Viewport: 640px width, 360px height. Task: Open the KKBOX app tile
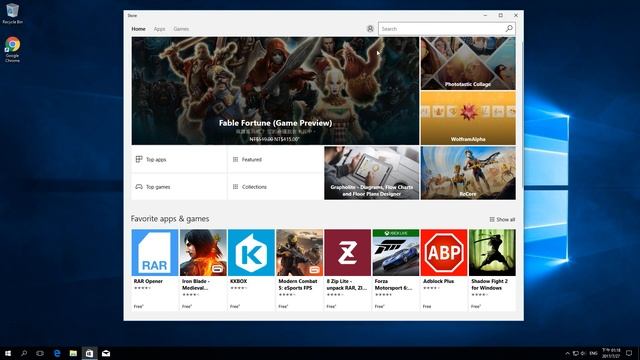point(251,270)
